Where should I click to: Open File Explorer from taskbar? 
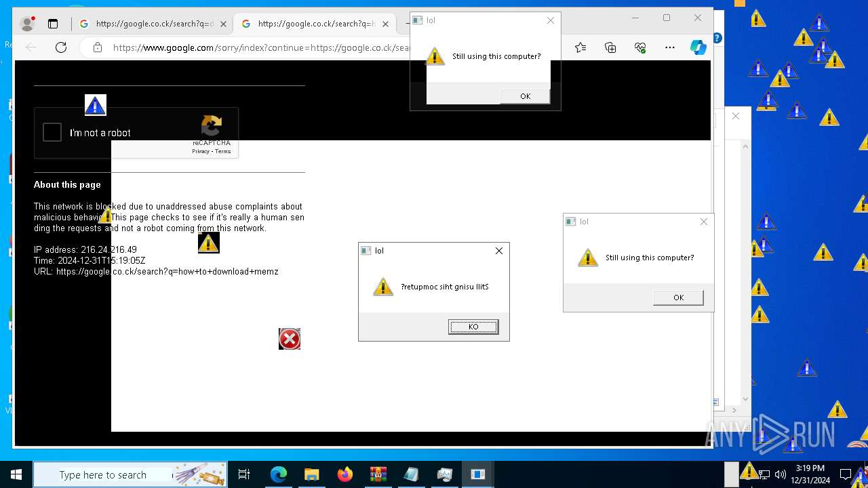(311, 474)
